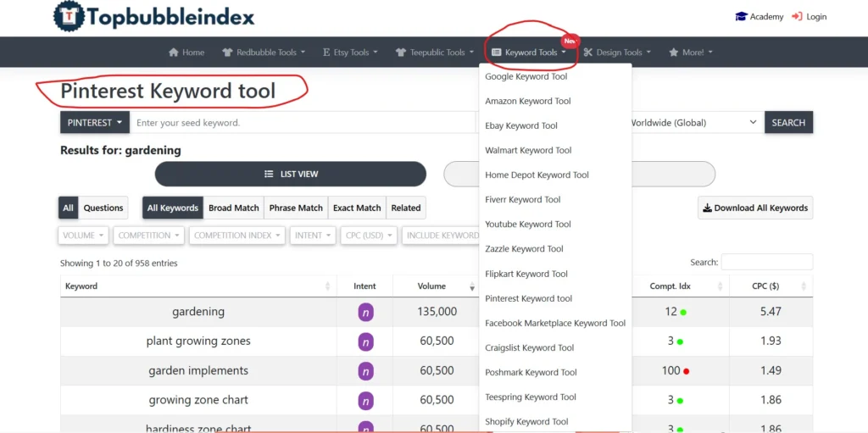
Task: Expand the INTENT filter dropdown
Action: pyautogui.click(x=312, y=236)
